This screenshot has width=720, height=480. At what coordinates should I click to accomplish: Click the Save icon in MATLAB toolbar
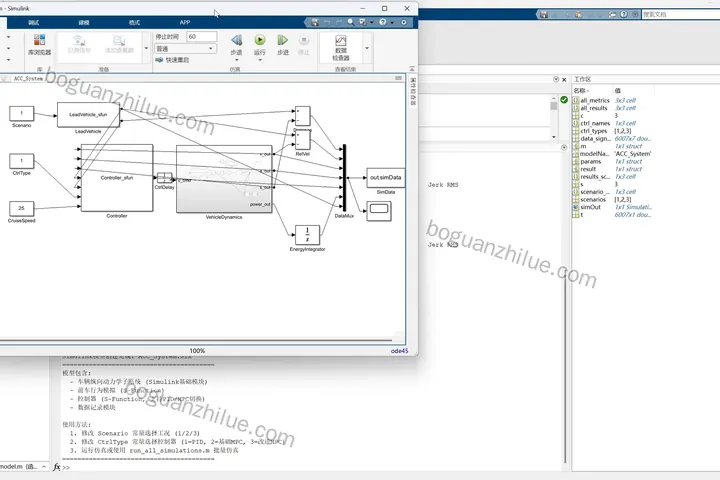544,14
